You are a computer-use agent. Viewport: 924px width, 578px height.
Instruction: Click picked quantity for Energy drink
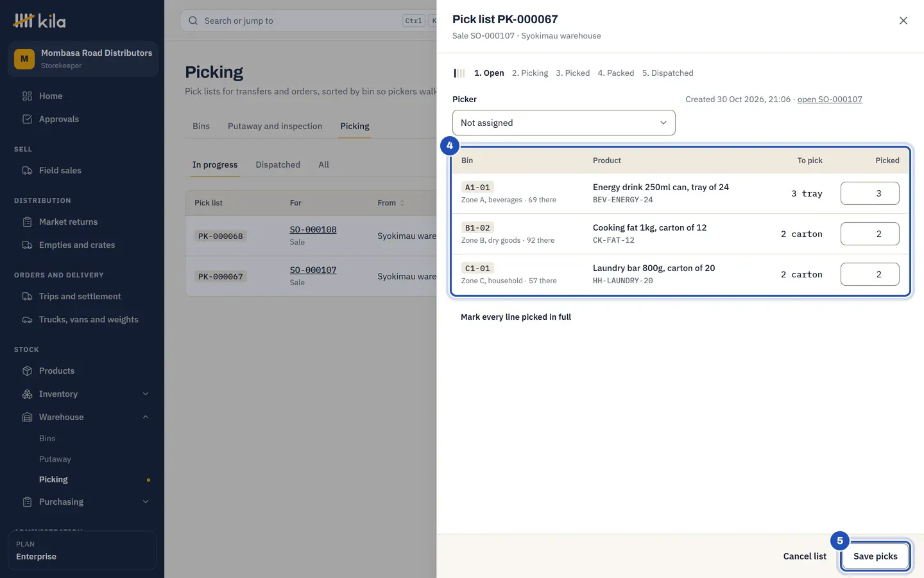click(x=870, y=193)
